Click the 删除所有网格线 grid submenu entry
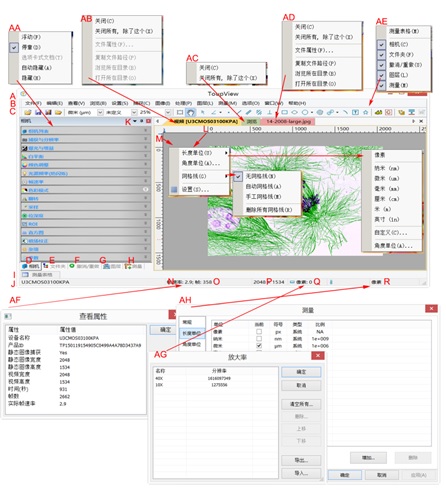446x491 pixels. pos(269,210)
